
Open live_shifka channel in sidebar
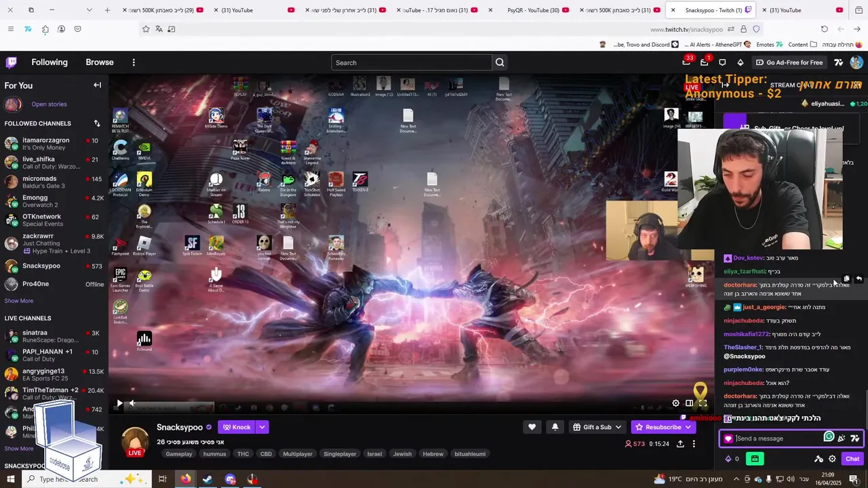54,163
